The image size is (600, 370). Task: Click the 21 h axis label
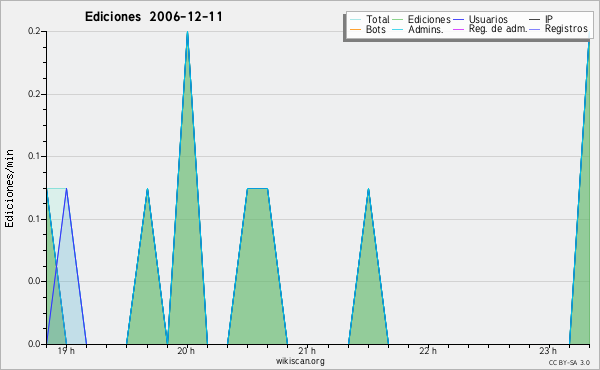coord(307,351)
